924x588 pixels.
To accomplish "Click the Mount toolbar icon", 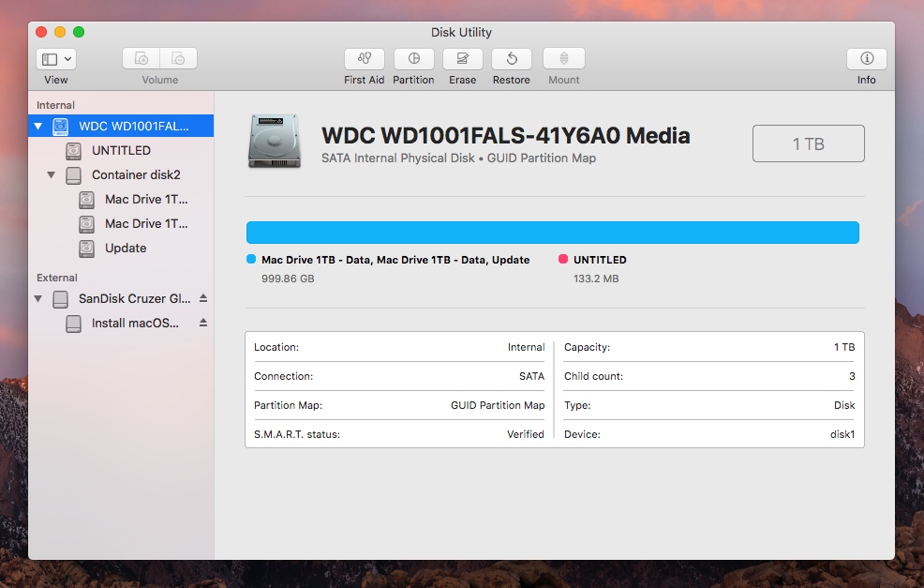I will [564, 58].
